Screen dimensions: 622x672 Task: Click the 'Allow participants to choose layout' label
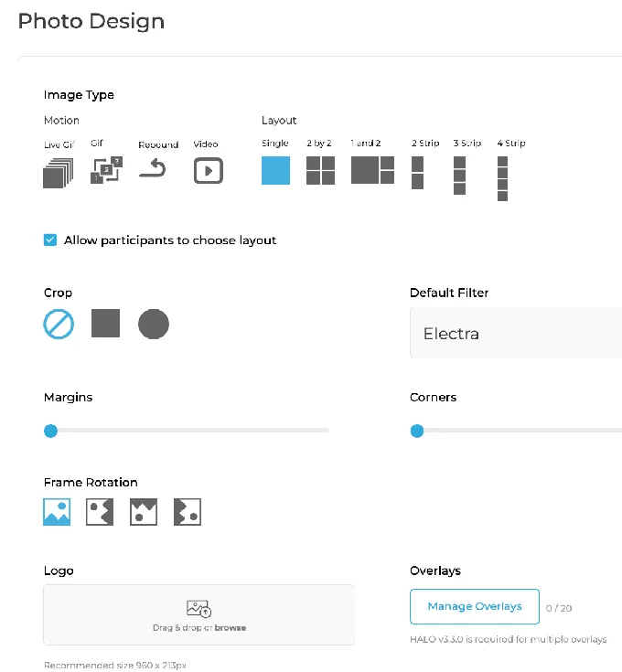coord(170,240)
